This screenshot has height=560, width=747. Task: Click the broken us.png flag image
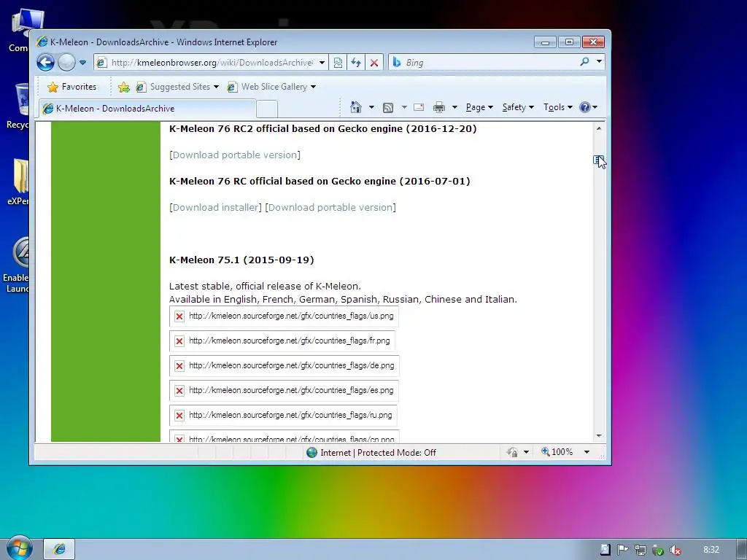284,316
